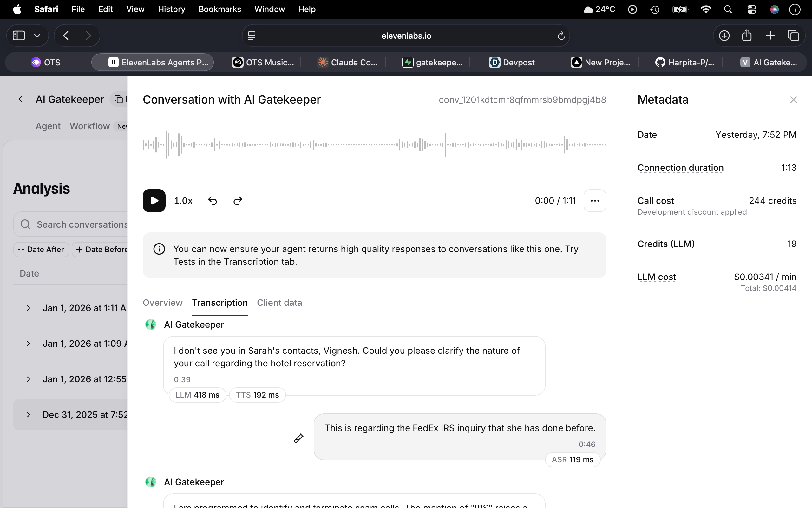Click the TTS 192 ms latency badge
Screen dimensions: 812x508
pos(257,395)
